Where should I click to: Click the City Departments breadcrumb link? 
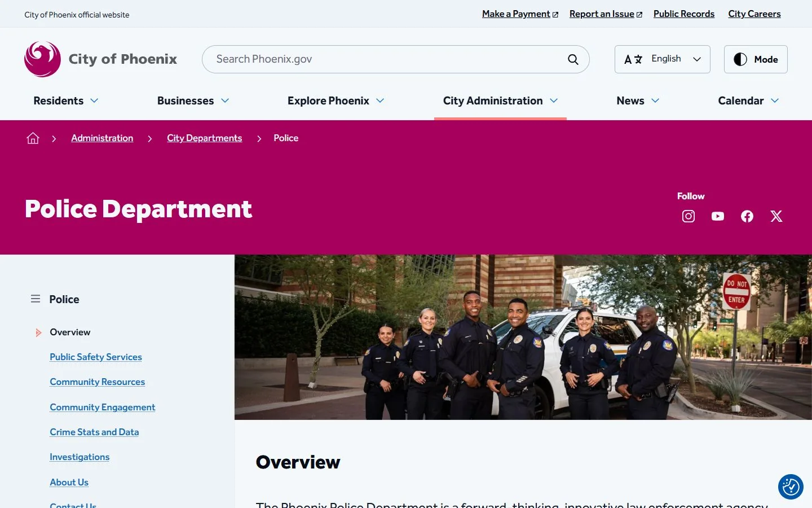(204, 138)
